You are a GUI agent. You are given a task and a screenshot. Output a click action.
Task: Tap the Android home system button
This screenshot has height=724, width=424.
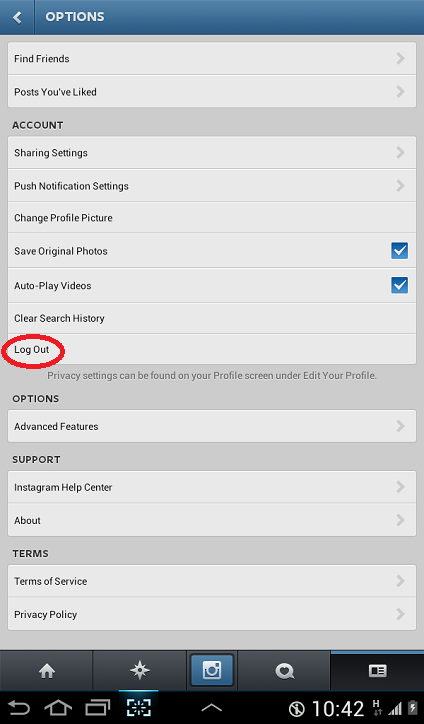tap(58, 707)
